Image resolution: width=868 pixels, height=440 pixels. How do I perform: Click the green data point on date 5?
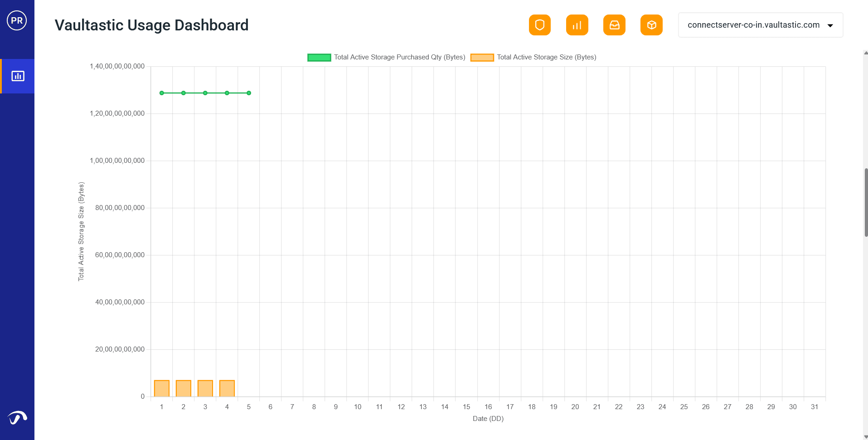point(249,93)
